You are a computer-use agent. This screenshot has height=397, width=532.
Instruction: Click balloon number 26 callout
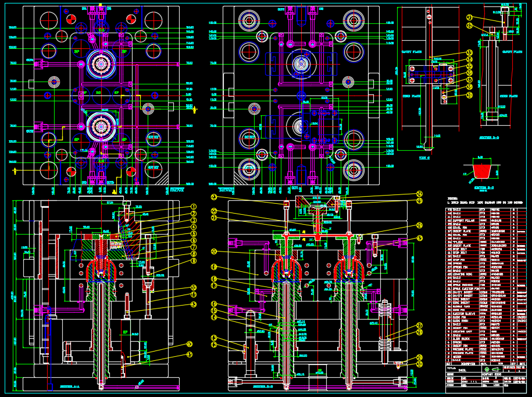click(420, 225)
